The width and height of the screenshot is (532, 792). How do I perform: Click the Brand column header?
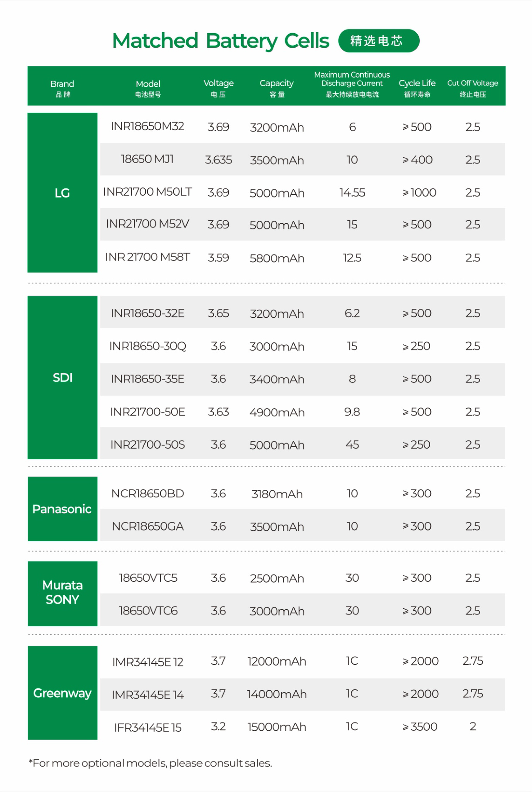click(62, 88)
